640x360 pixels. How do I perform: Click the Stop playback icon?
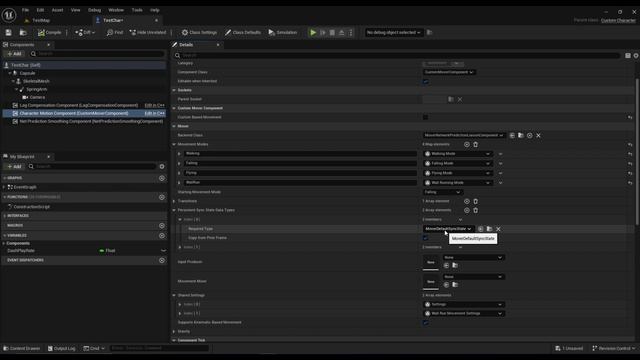[332, 32]
